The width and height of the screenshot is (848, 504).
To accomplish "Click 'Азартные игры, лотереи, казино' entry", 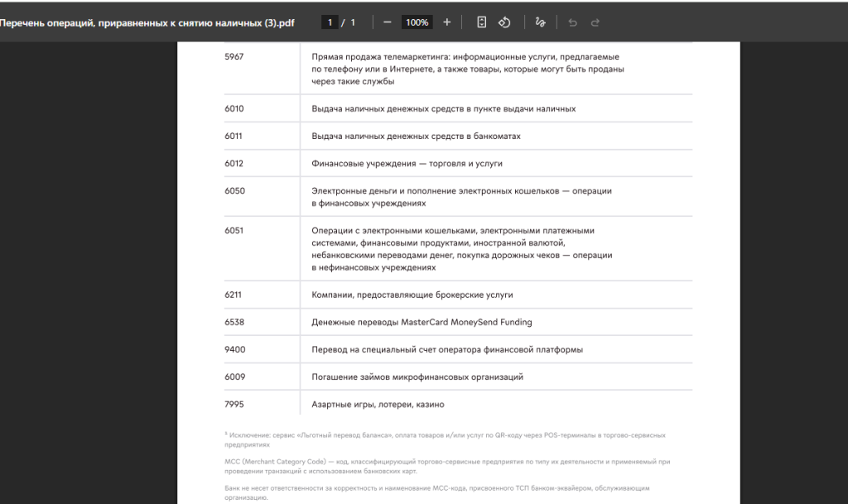I will (x=378, y=404).
